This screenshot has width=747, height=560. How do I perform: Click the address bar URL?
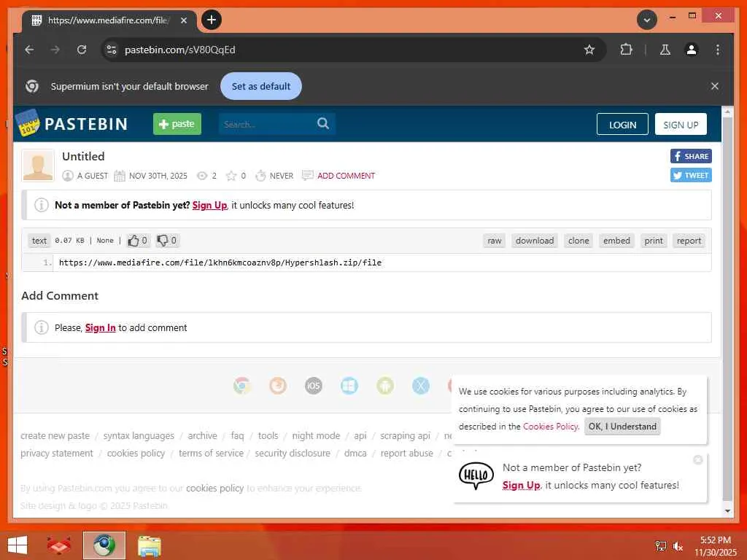[179, 50]
